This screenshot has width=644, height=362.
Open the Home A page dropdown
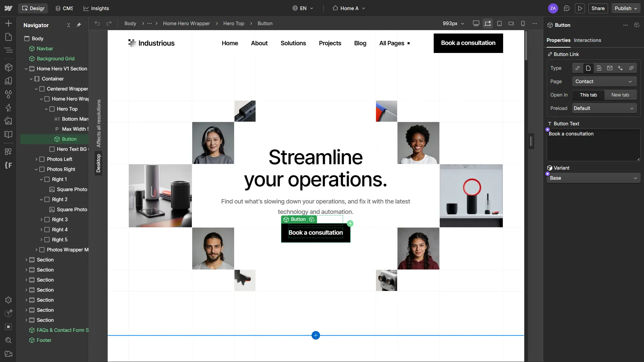pos(349,8)
